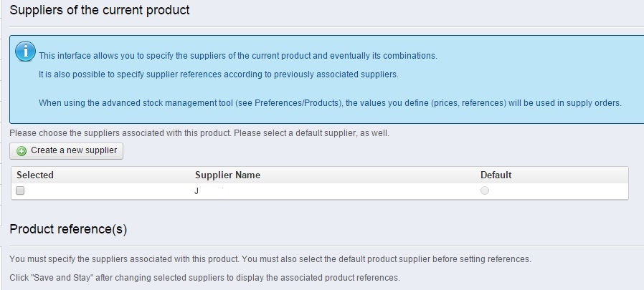Click the Supplier Name column header

227,175
